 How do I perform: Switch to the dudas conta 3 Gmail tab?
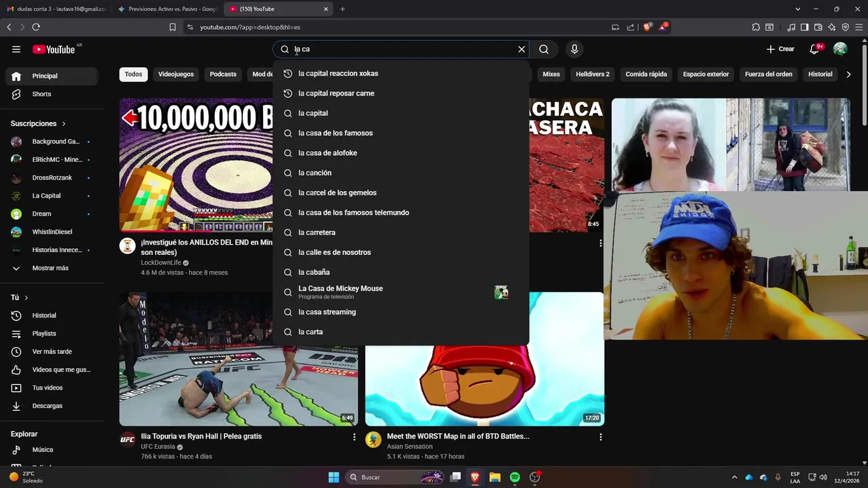coord(56,9)
